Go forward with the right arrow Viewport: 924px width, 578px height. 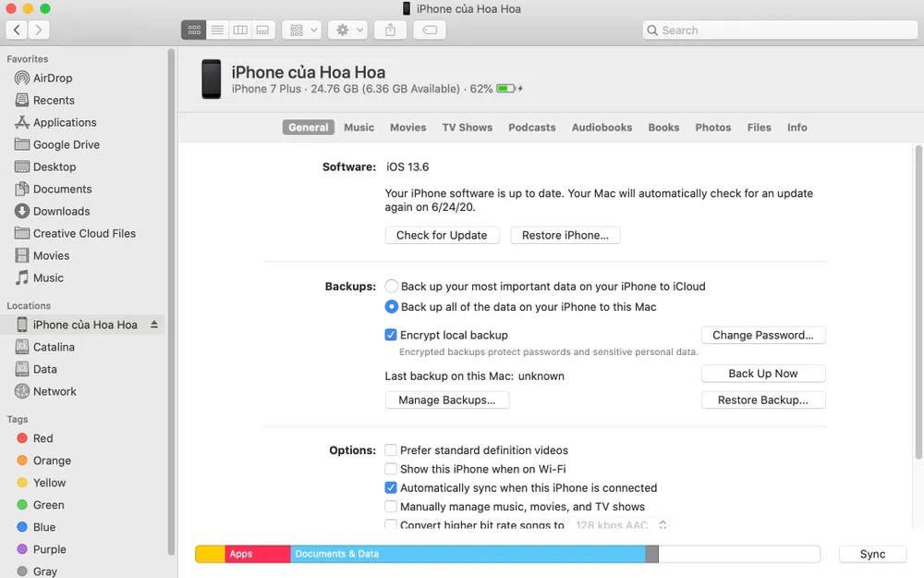[x=38, y=30]
